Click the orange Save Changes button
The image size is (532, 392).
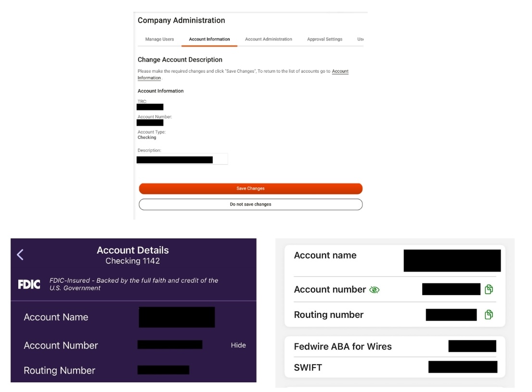(x=251, y=188)
